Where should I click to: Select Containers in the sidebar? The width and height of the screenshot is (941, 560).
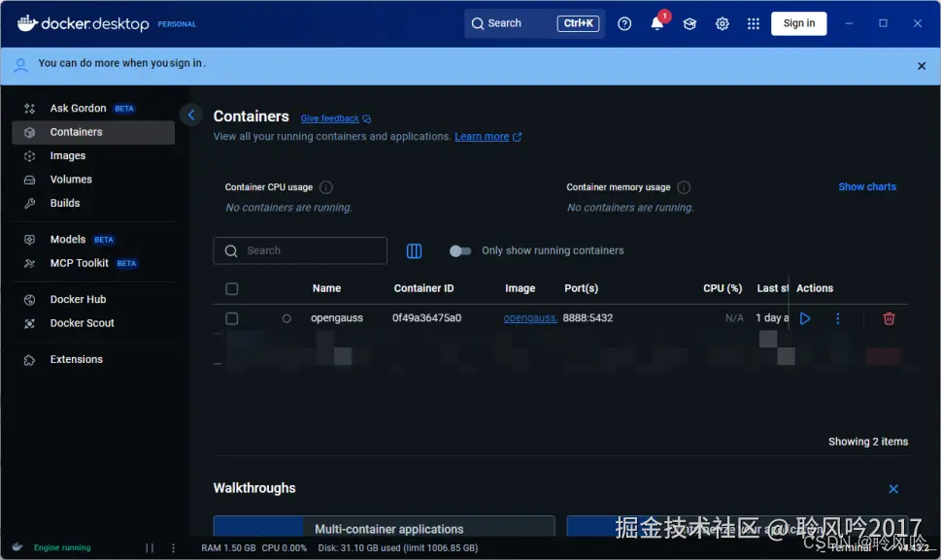pyautogui.click(x=93, y=132)
